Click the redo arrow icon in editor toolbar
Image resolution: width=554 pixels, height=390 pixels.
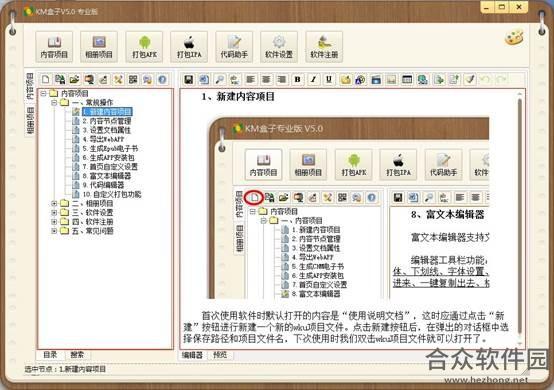coord(501,79)
